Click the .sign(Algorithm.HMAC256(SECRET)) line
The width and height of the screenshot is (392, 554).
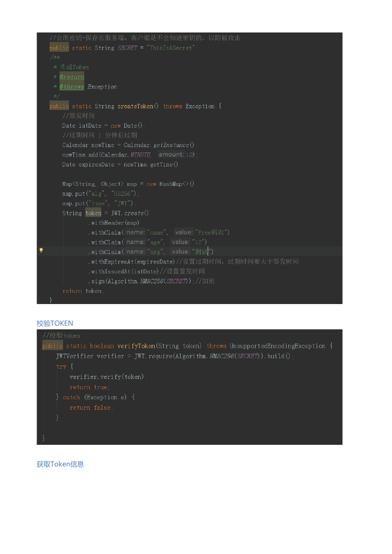[x=151, y=281]
